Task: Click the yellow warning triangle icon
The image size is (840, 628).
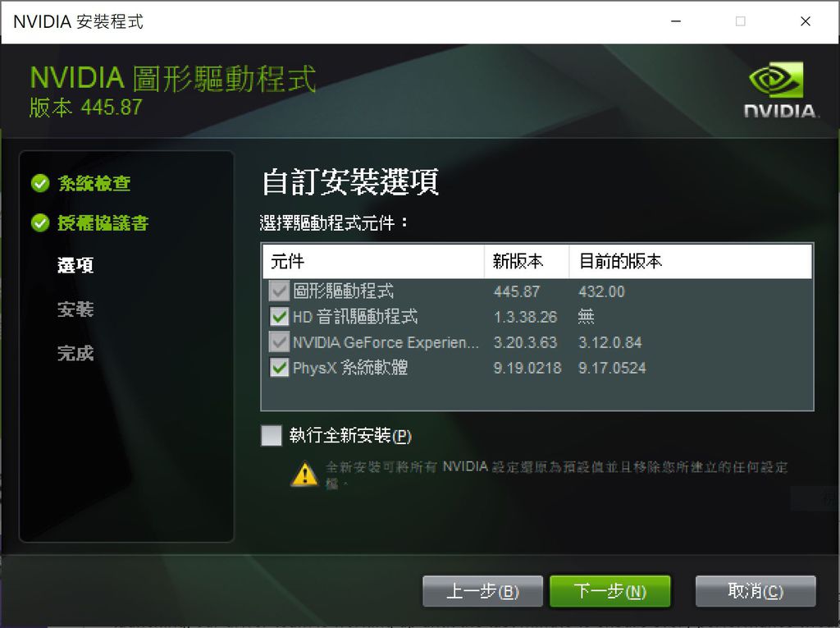Action: click(x=304, y=474)
